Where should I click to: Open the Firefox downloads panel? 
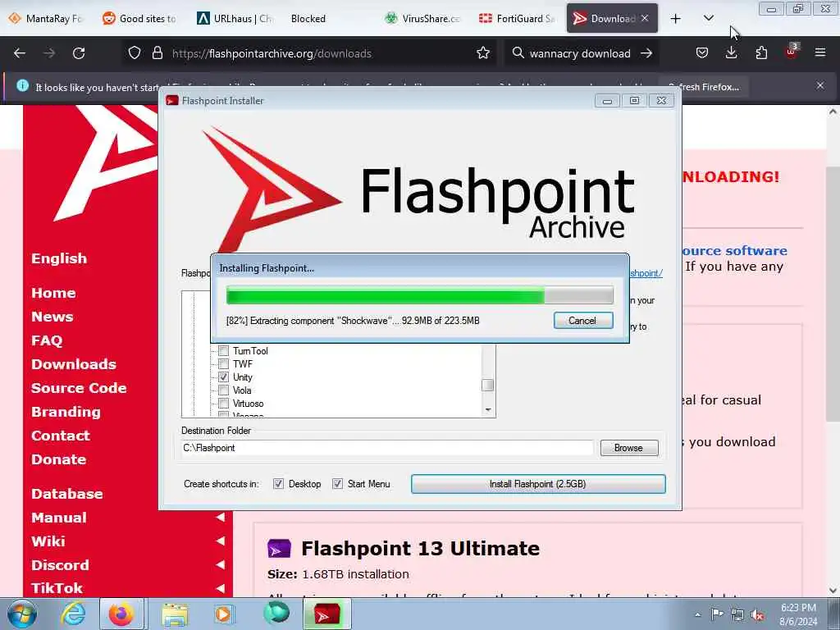(731, 53)
